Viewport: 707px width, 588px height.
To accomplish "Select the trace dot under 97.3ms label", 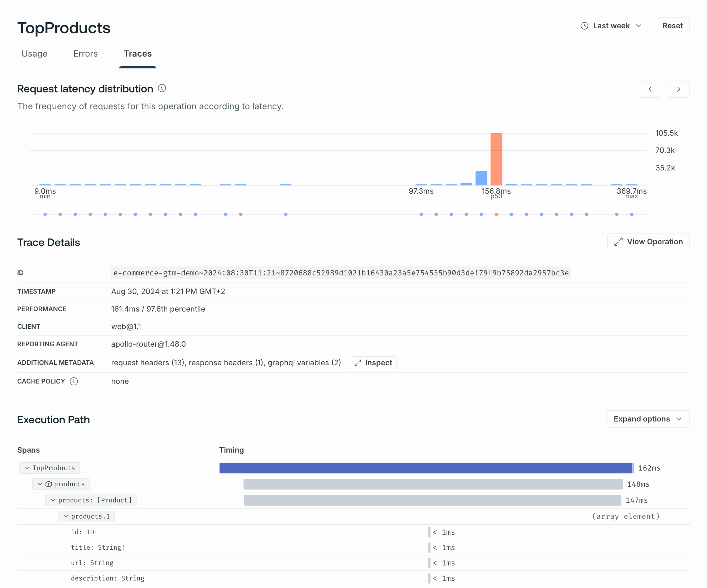I will (x=421, y=214).
